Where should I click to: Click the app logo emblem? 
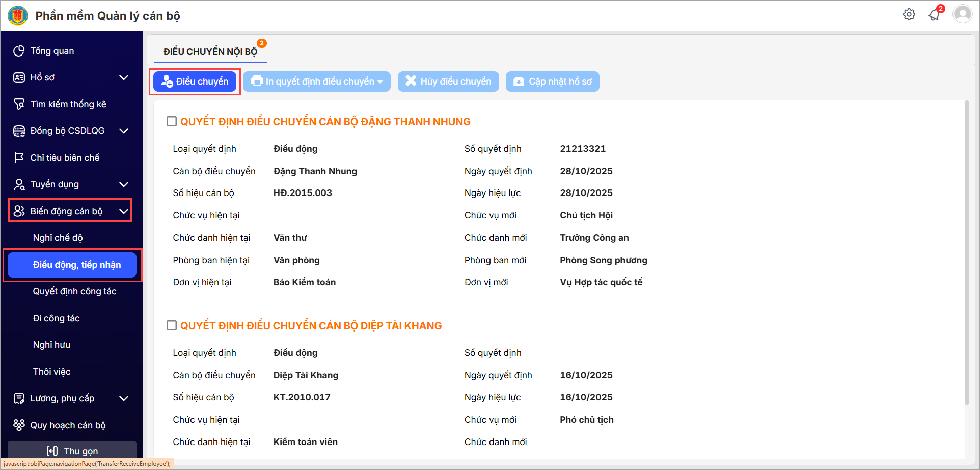coord(18,16)
